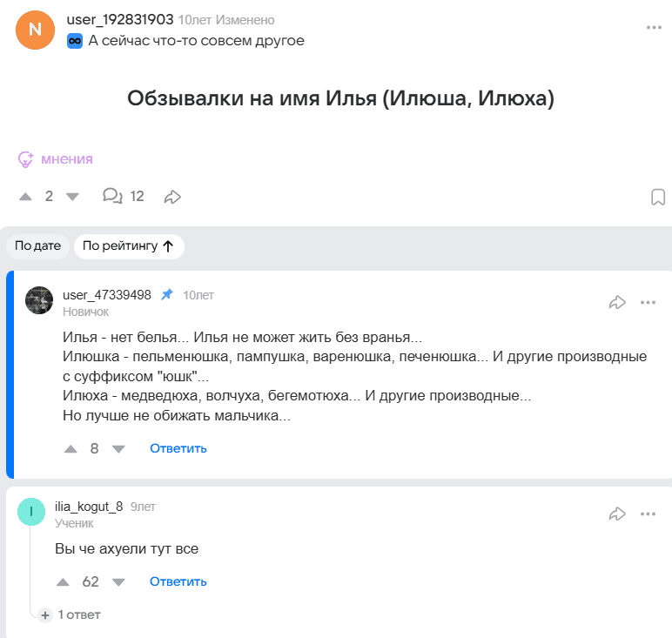This screenshot has width=672, height=638.
Task: Downvote the main question post
Action: tap(72, 197)
